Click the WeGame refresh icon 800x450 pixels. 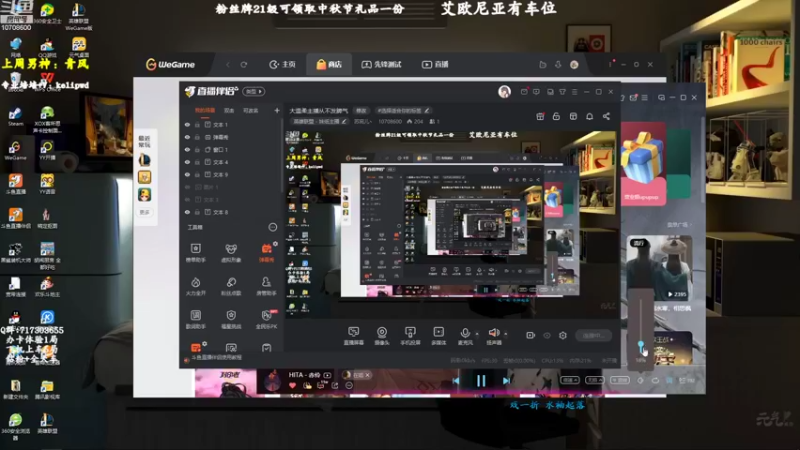[x=244, y=64]
